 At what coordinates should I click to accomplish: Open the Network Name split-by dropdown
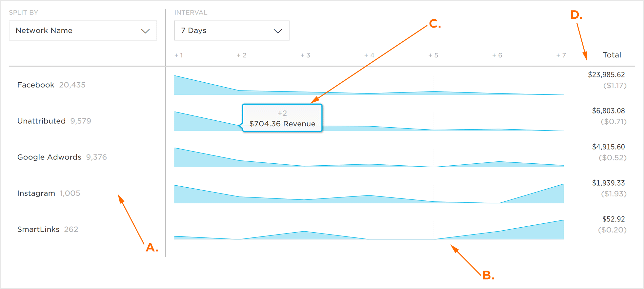pyautogui.click(x=83, y=31)
